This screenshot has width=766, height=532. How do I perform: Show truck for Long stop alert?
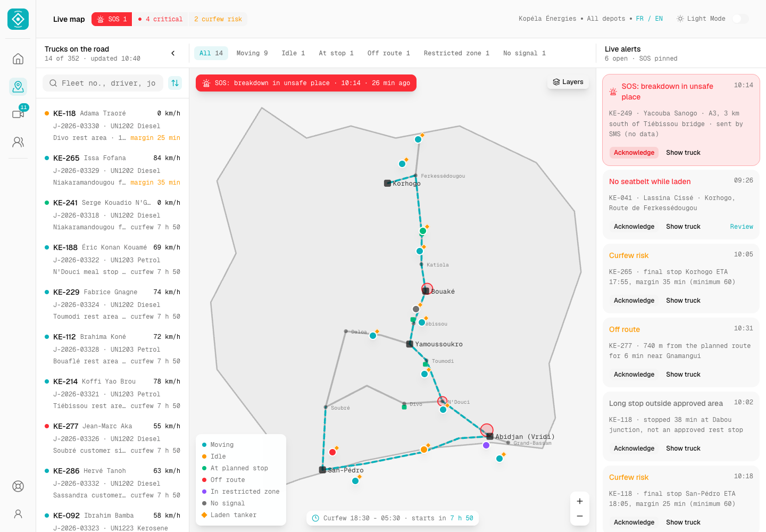pyautogui.click(x=683, y=448)
